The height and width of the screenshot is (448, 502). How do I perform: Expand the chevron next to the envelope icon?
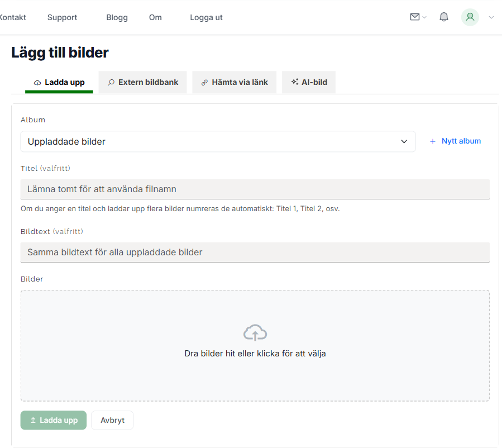tap(424, 17)
